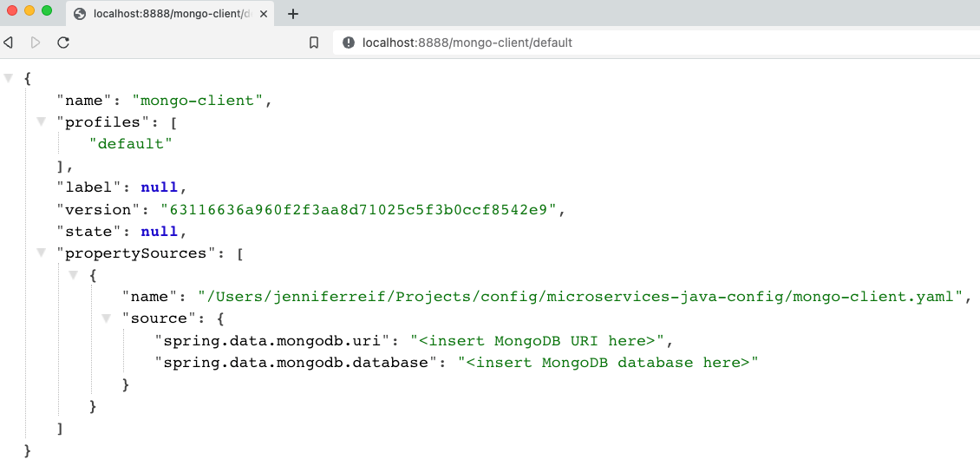The height and width of the screenshot is (466, 980).
Task: Reload the page
Action: pos(63,43)
